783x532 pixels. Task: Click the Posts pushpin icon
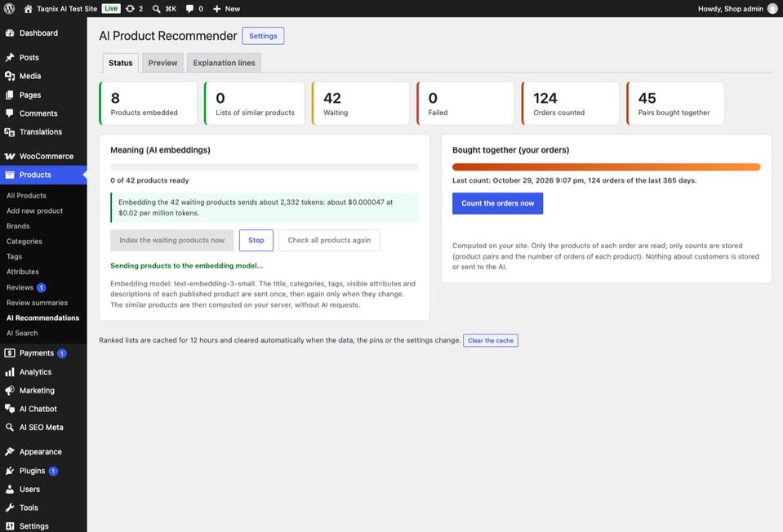click(x=10, y=57)
